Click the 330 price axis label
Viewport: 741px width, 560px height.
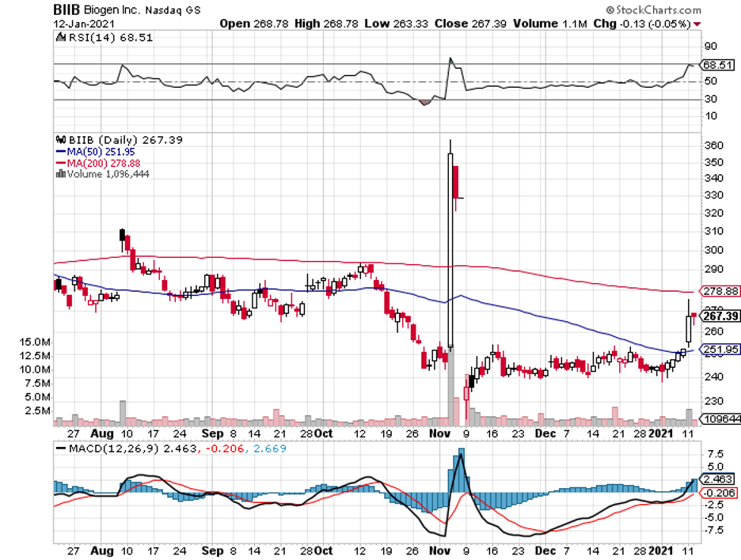pyautogui.click(x=713, y=195)
